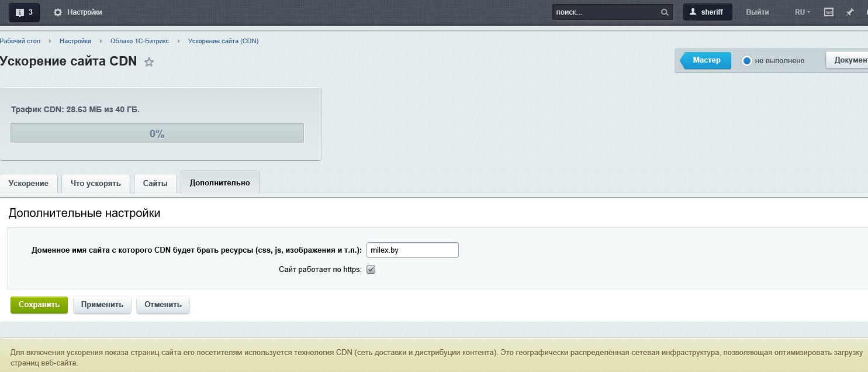Focus the domain name field with milex.by
This screenshot has height=372, width=868.
(412, 250)
